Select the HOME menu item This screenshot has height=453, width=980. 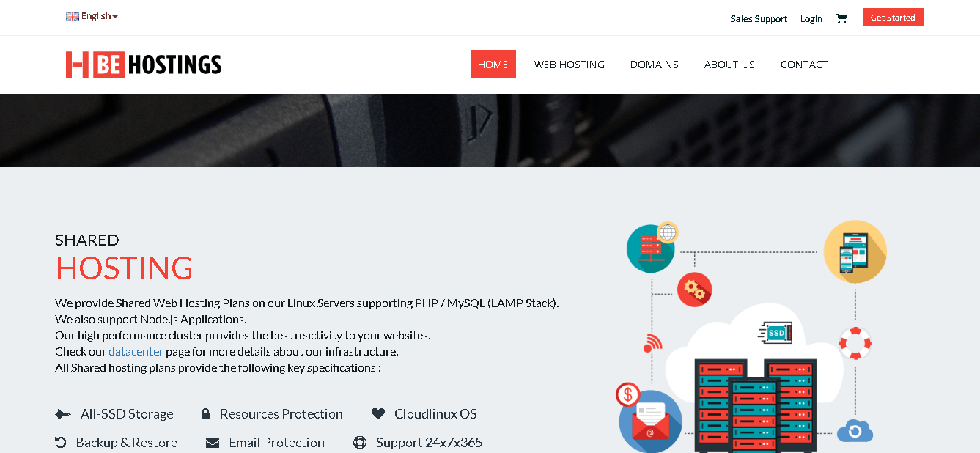pyautogui.click(x=493, y=65)
